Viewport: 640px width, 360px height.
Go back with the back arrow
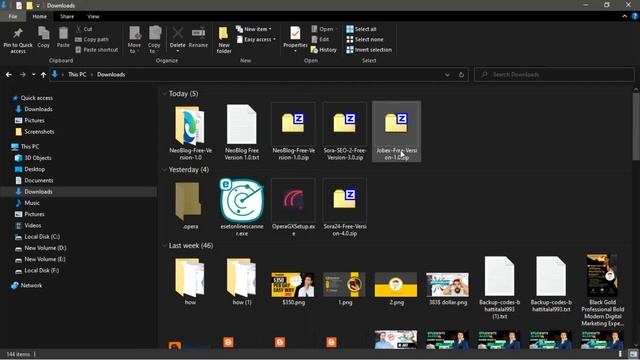tap(9, 75)
